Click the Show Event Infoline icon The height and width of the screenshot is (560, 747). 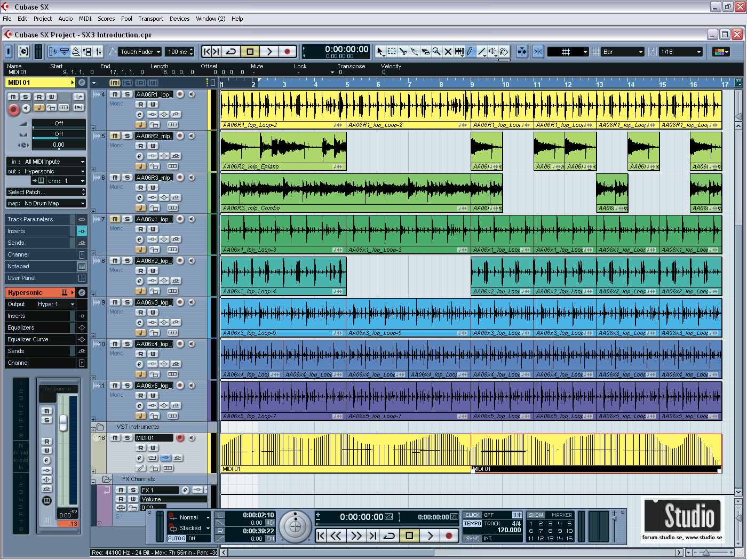[x=65, y=52]
